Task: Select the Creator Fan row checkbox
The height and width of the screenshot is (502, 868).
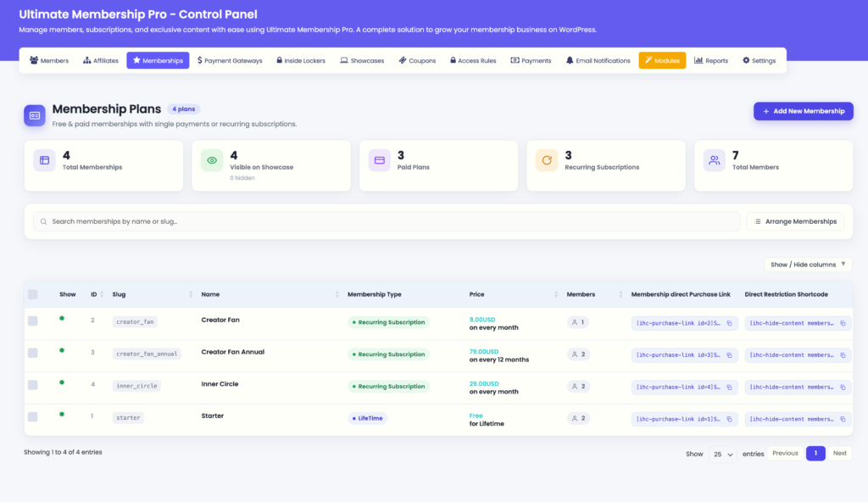Action: point(33,321)
